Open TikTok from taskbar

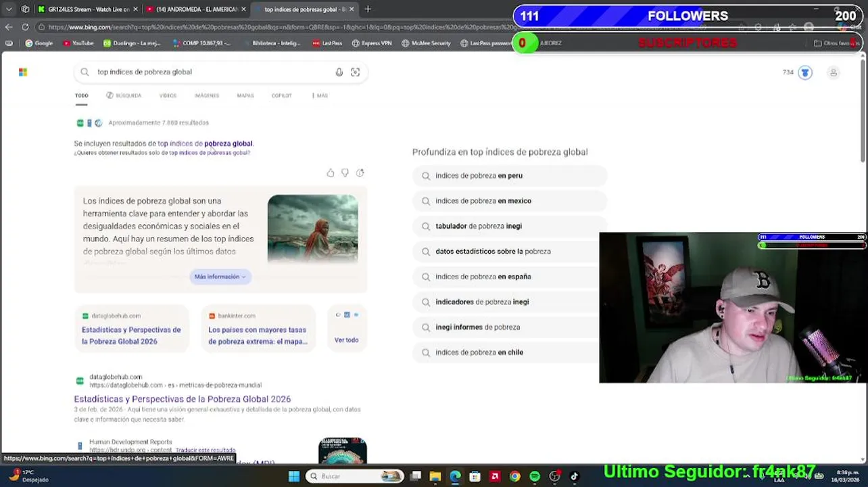(574, 476)
